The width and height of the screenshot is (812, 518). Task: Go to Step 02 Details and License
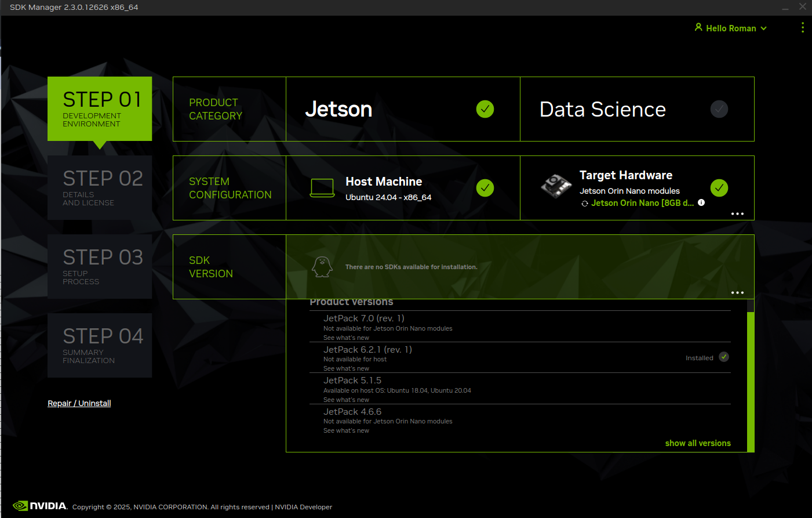tap(100, 188)
